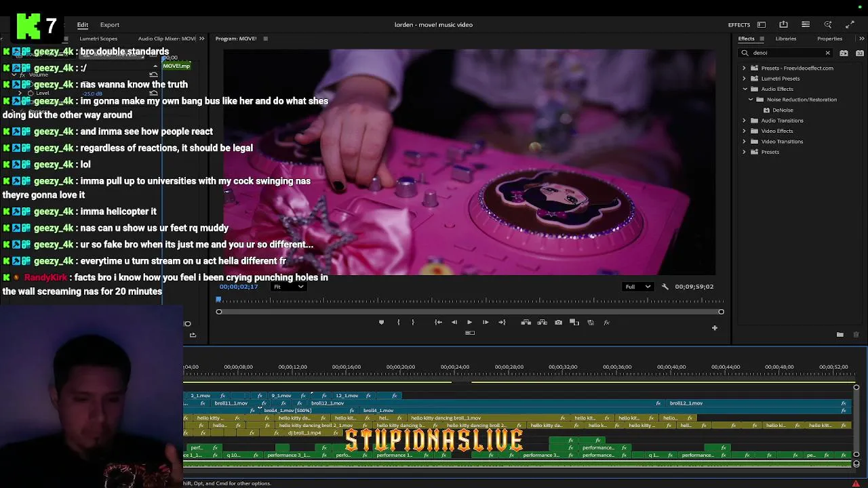This screenshot has width=868, height=488.
Task: Go to Out point in Program monitor
Action: point(502,323)
